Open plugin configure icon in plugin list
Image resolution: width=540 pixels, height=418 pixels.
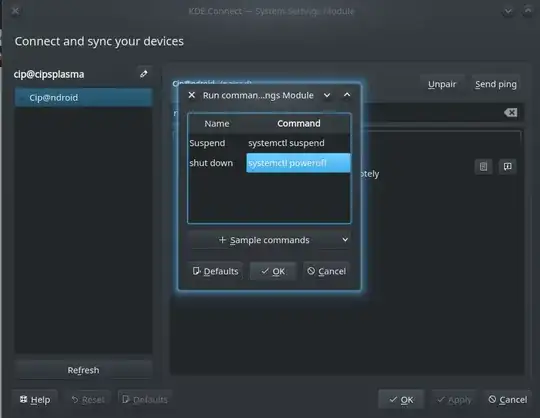pyautogui.click(x=484, y=167)
